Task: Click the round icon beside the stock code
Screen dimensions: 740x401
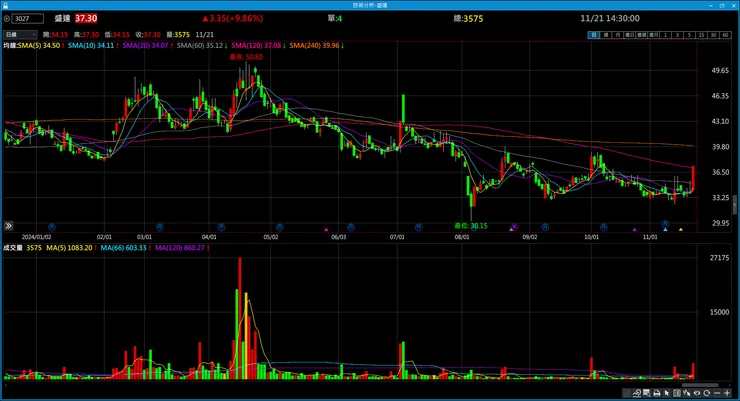Action: pos(7,18)
